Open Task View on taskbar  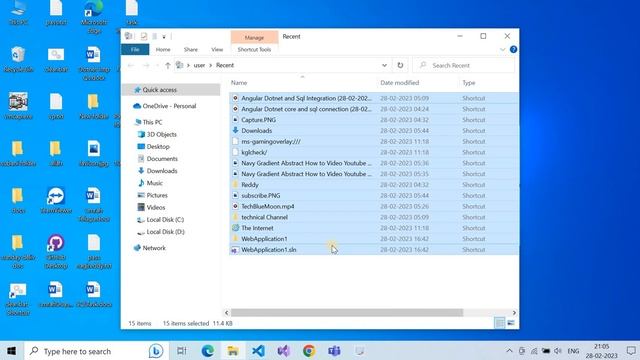pos(182,351)
